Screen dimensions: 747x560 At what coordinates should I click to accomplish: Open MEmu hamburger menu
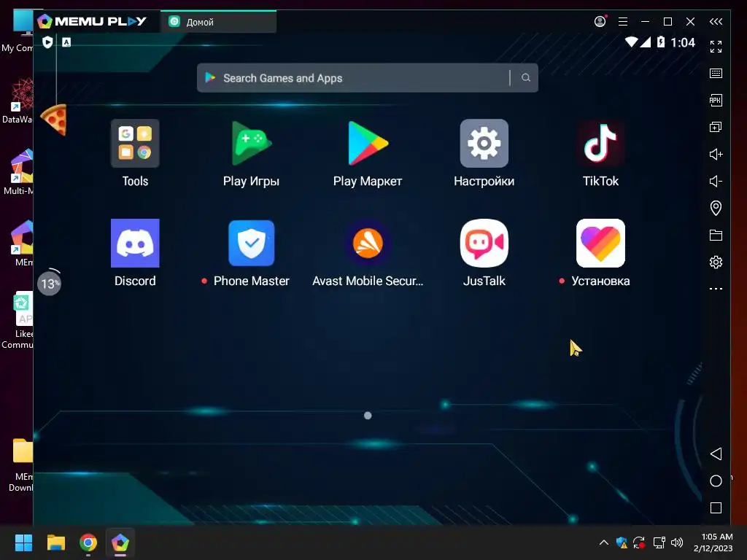coord(623,21)
